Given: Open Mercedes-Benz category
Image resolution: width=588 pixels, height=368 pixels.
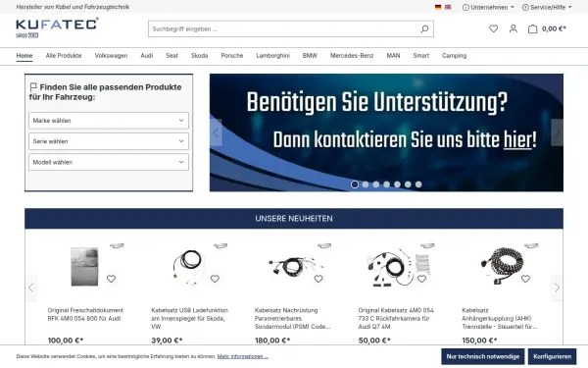Looking at the screenshot, I should pyautogui.click(x=352, y=56).
